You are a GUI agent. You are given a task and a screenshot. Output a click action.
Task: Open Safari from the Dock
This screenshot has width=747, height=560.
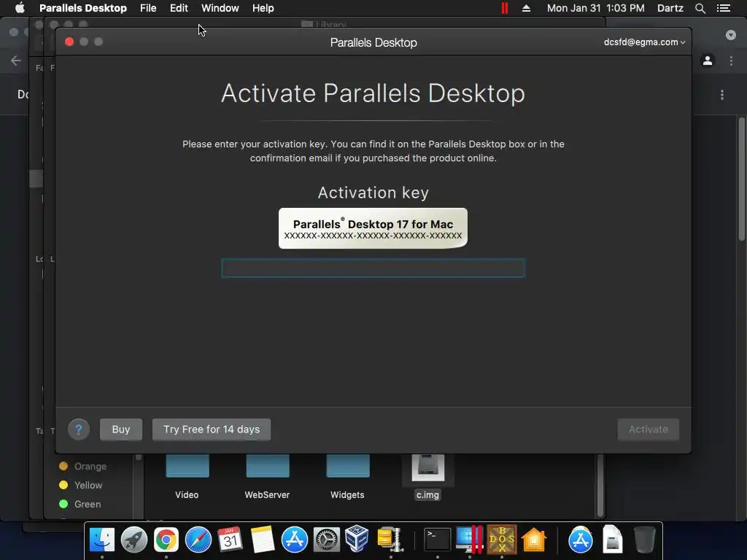tap(198, 540)
